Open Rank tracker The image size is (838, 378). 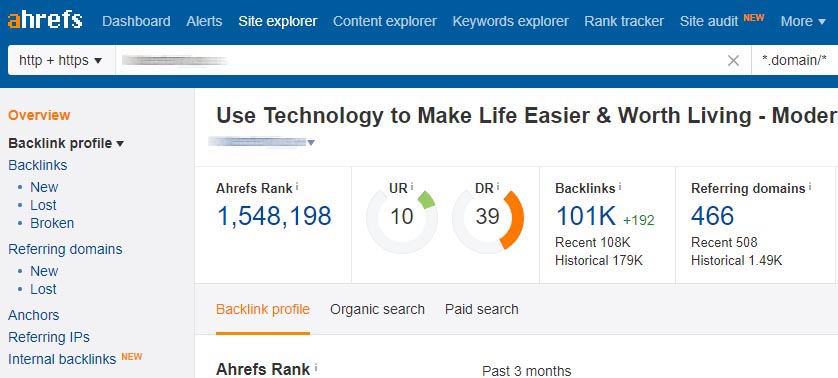[x=624, y=21]
